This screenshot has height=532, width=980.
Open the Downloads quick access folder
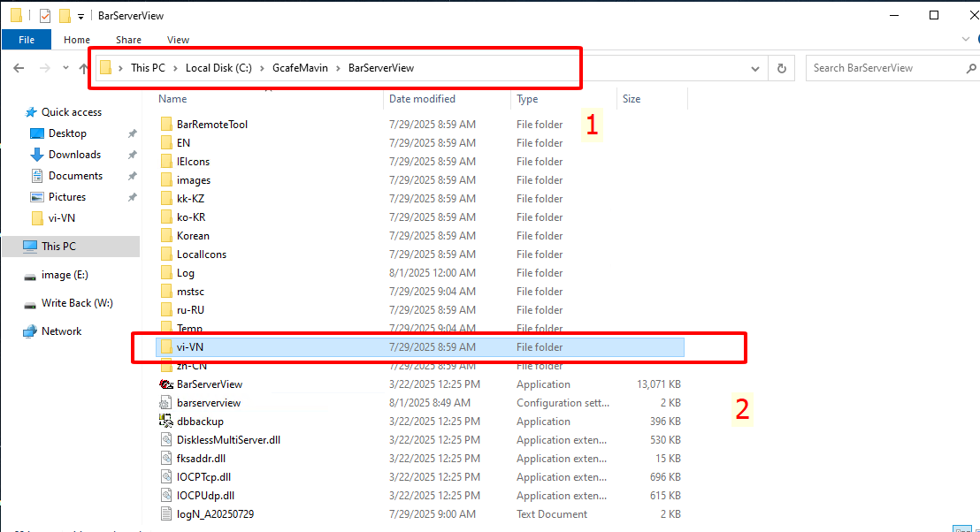[x=74, y=155]
